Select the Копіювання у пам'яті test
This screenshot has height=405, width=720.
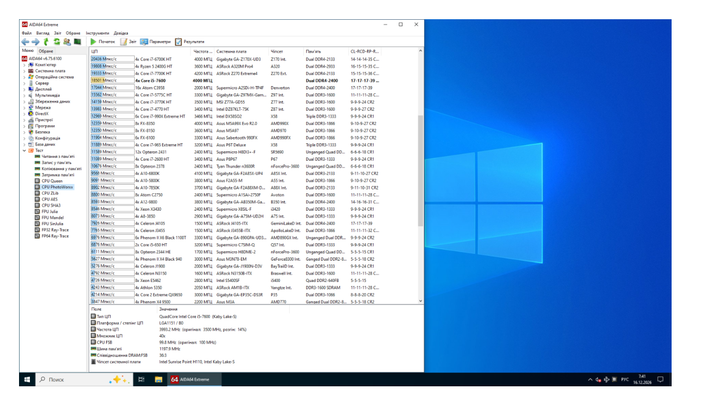tap(58, 169)
